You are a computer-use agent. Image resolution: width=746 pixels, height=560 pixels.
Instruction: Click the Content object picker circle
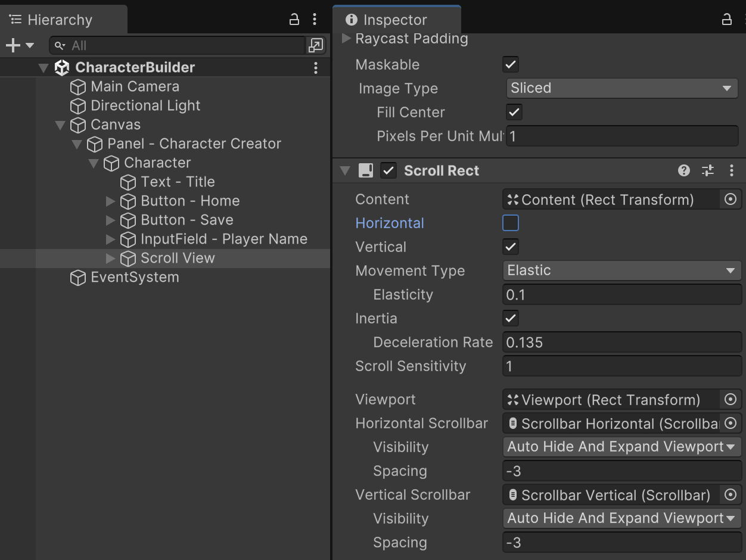[x=731, y=200]
